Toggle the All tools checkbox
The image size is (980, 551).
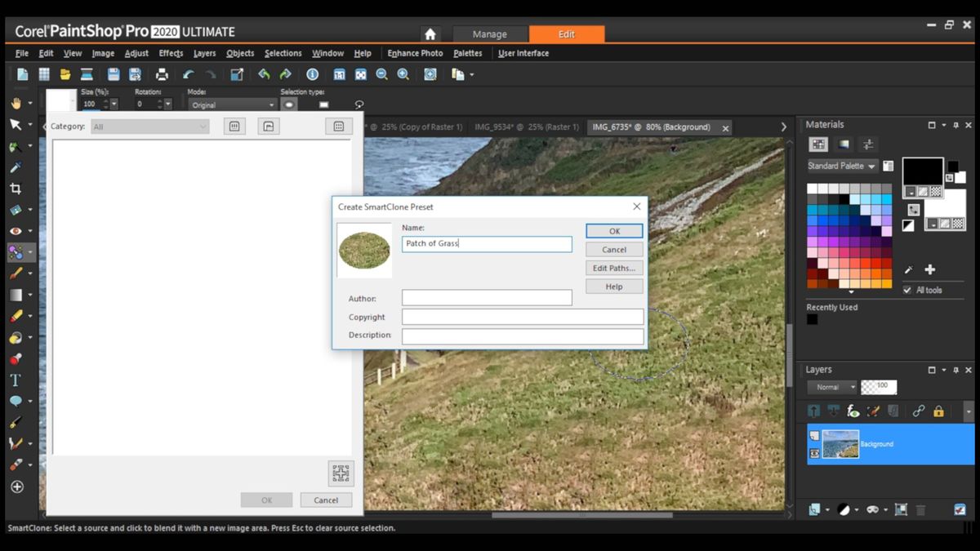[x=907, y=290]
